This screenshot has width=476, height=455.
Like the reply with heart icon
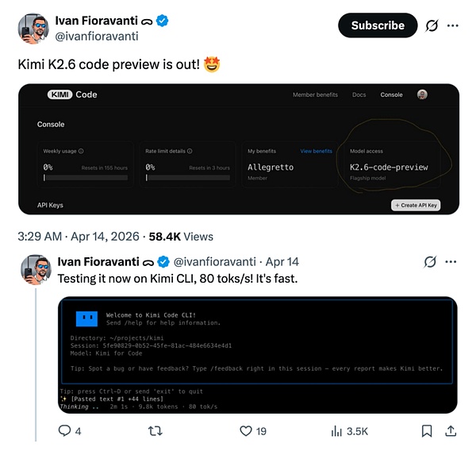pos(246,431)
